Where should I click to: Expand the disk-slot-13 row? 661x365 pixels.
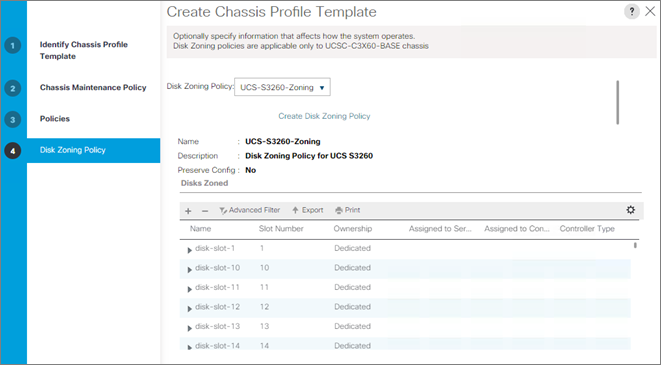(189, 328)
